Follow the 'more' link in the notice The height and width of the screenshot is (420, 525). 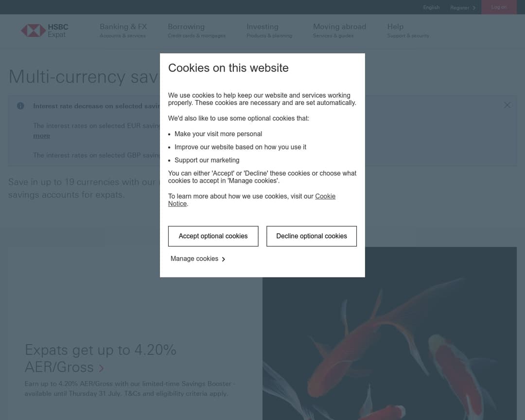coord(41,136)
